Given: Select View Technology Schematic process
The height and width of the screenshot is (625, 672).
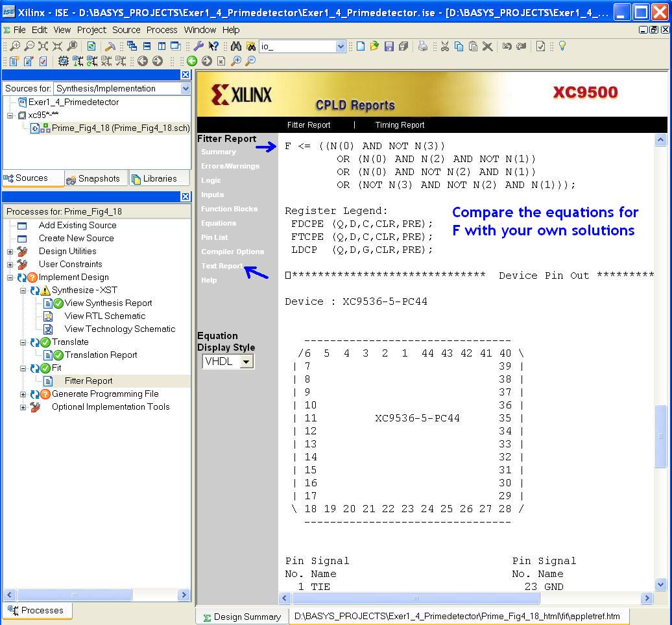Looking at the screenshot, I should 120,329.
